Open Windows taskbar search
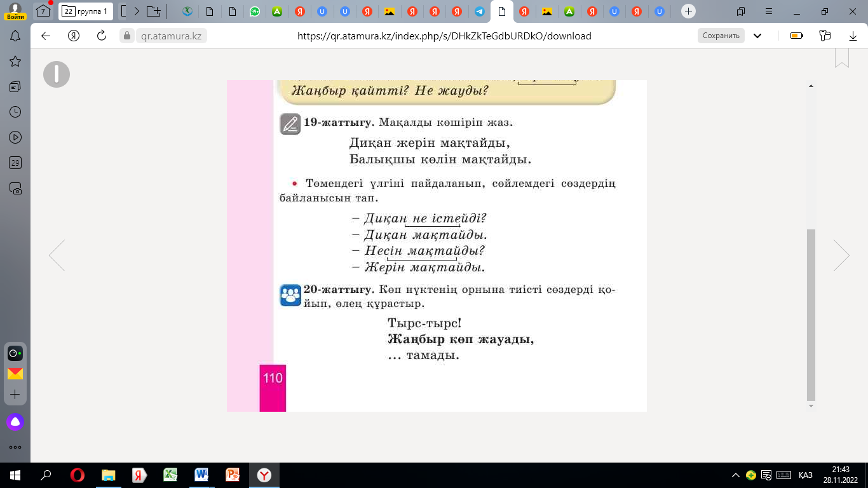Image resolution: width=868 pixels, height=488 pixels. point(46,475)
